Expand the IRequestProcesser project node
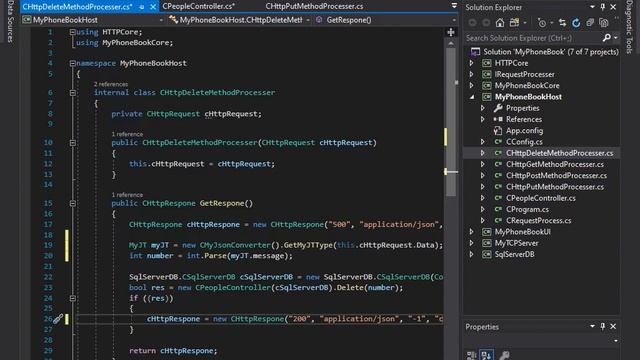640x360 pixels. pos(471,74)
